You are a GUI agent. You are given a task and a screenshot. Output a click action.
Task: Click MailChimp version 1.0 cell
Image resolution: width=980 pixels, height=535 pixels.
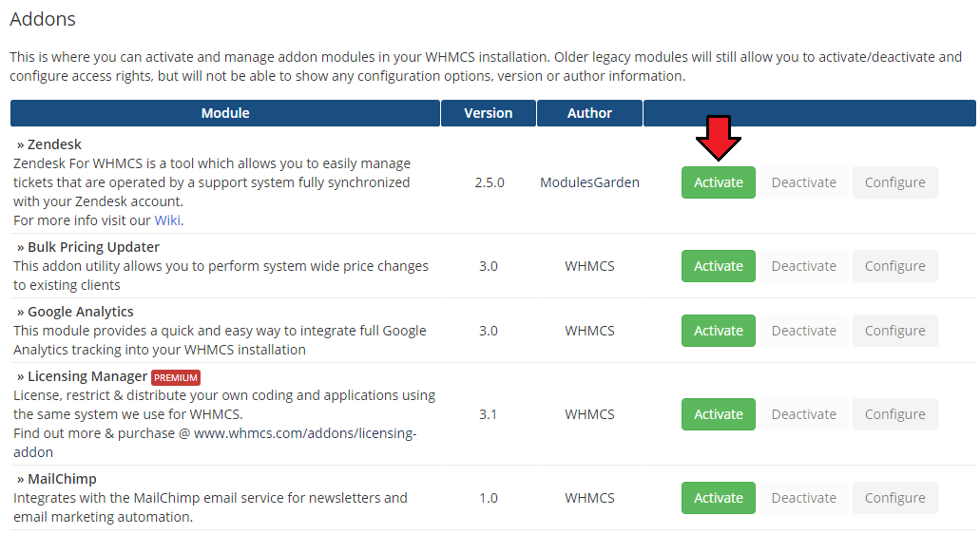489,498
